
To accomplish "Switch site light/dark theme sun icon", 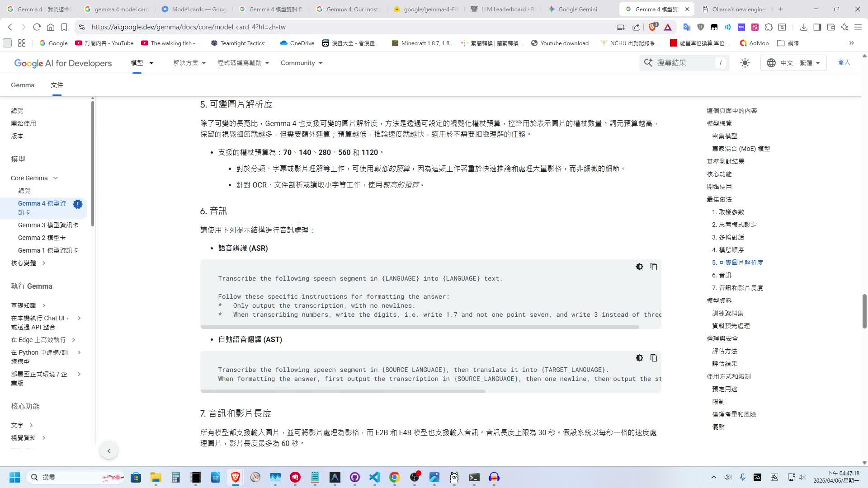I will tap(745, 63).
